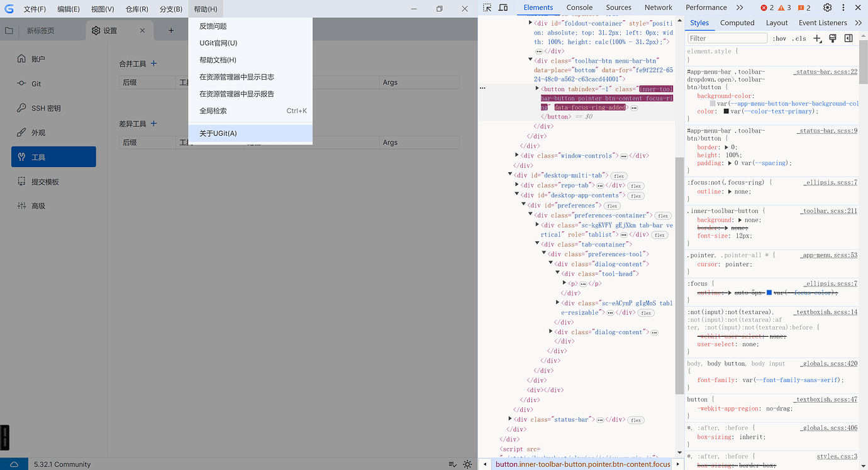Open the _app-menu.scss:53 source link
The image size is (868, 470).
pos(829,256)
